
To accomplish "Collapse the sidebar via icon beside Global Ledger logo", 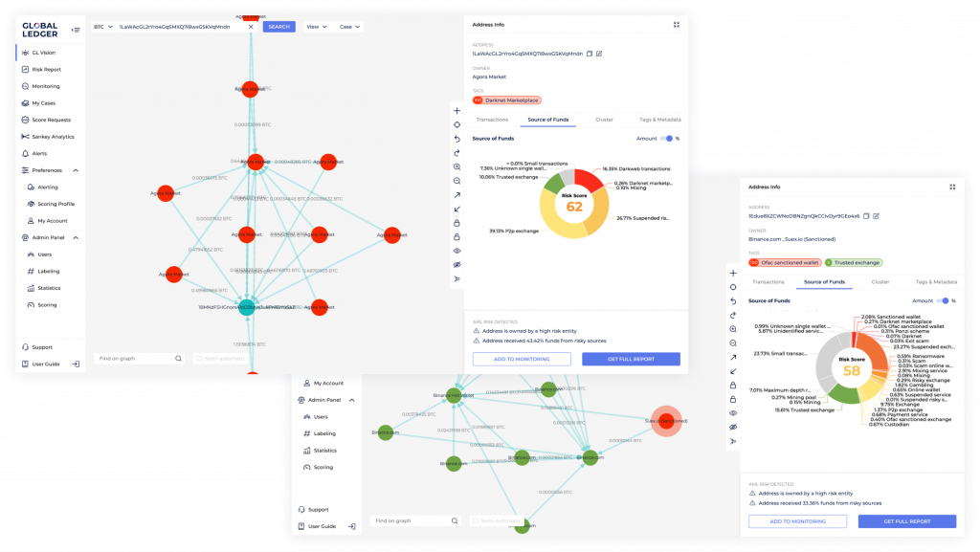I will pyautogui.click(x=76, y=30).
